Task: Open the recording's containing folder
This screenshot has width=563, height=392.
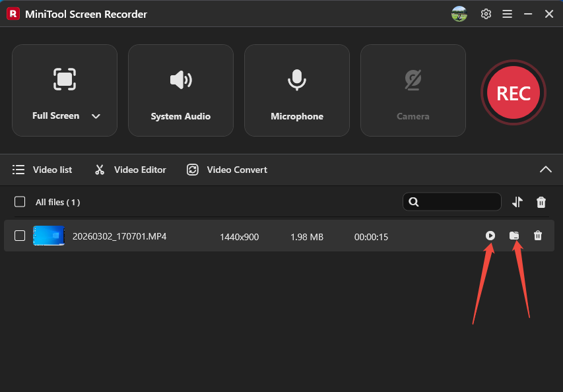Action: pos(514,236)
